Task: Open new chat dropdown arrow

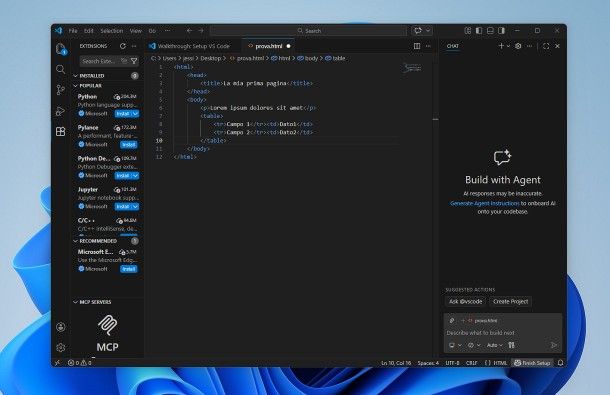Action: (508, 46)
